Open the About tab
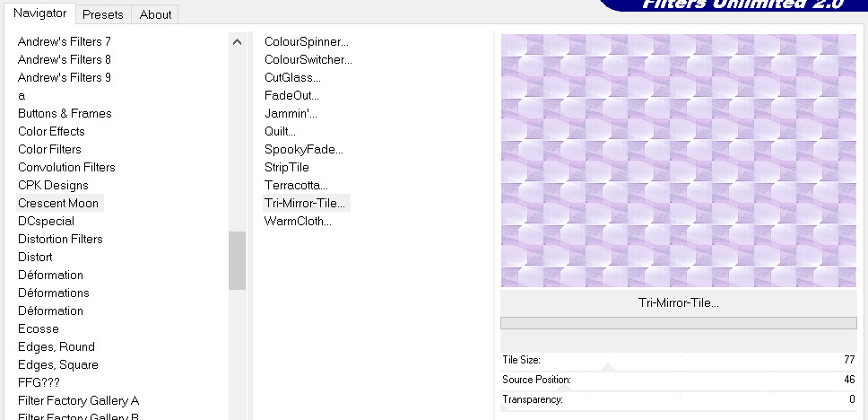Image resolution: width=868 pixels, height=420 pixels. tap(155, 14)
